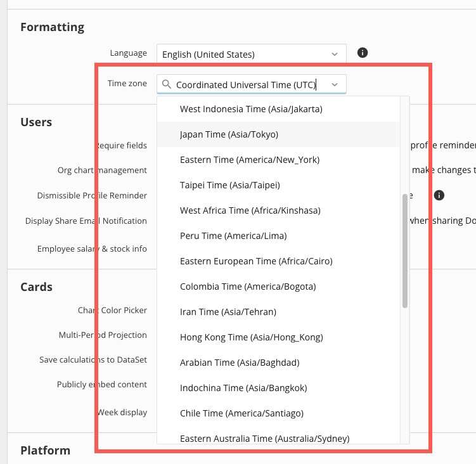
Task: Click the info icon in Users section
Action: [x=438, y=196]
